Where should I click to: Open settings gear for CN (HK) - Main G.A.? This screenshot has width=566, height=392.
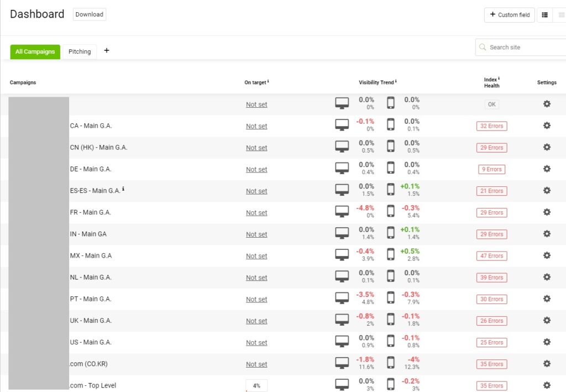tap(547, 147)
